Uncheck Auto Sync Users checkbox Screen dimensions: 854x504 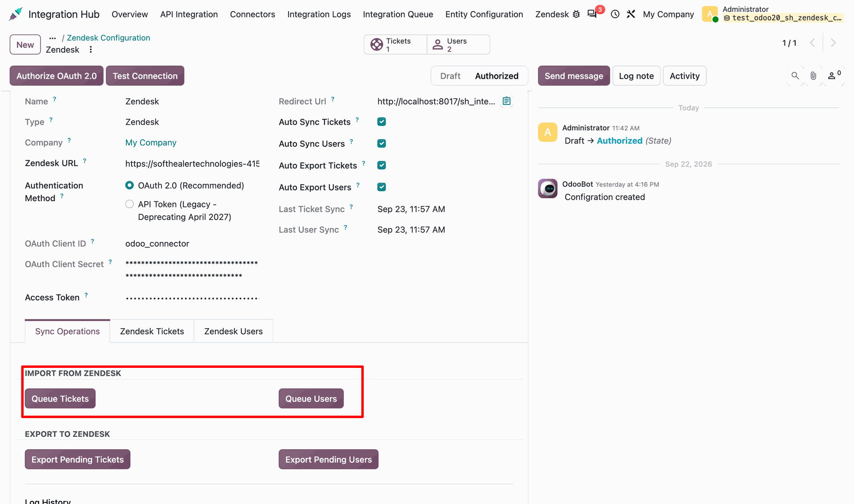coord(382,143)
